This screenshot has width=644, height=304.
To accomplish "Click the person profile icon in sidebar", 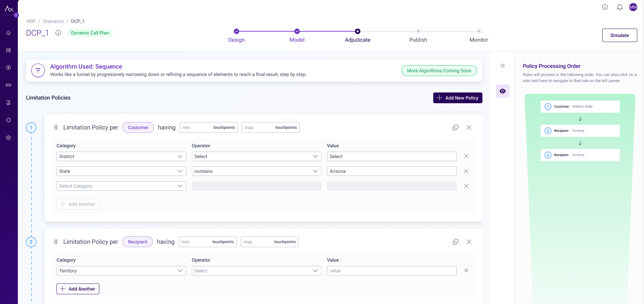I will [x=8, y=68].
